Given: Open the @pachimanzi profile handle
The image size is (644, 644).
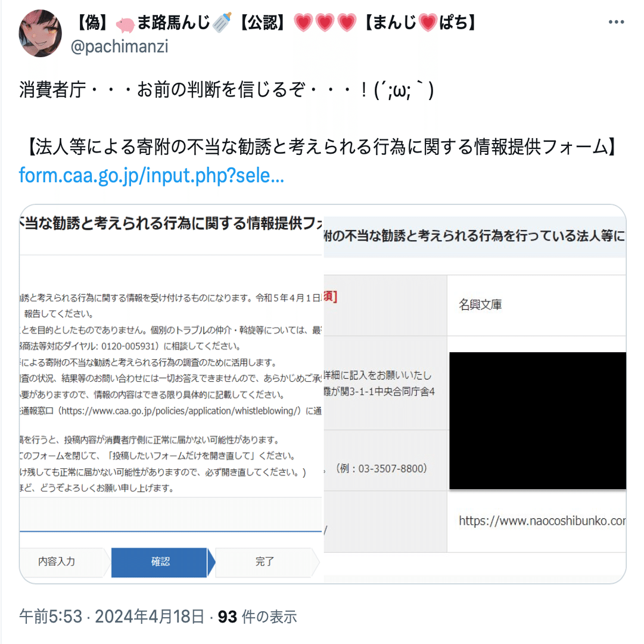Looking at the screenshot, I should click(120, 46).
